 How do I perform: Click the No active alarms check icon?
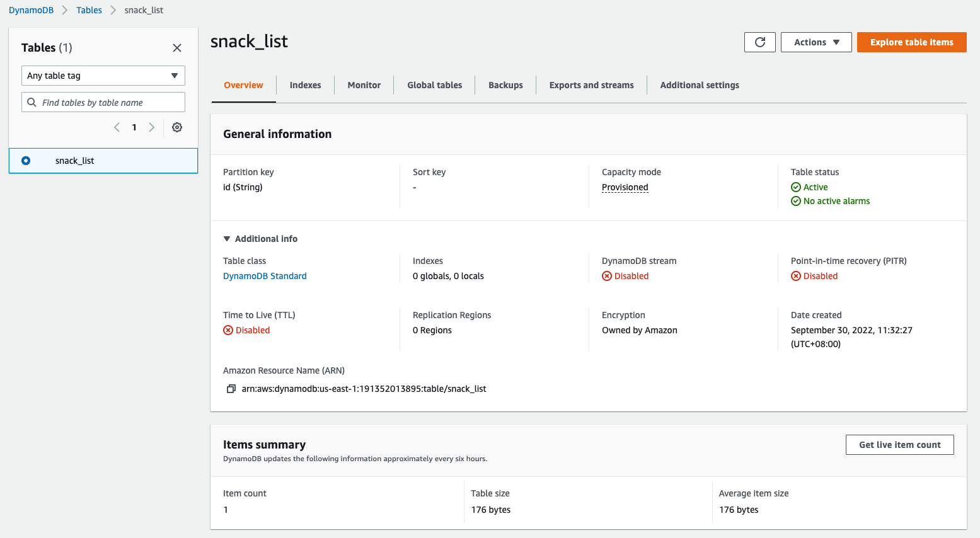coord(796,201)
